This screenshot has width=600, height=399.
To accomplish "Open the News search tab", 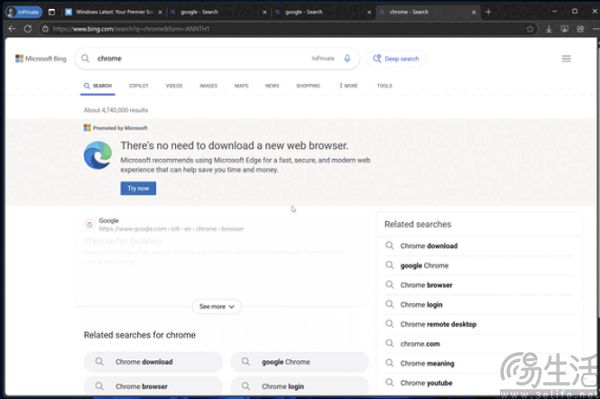I will [x=272, y=86].
